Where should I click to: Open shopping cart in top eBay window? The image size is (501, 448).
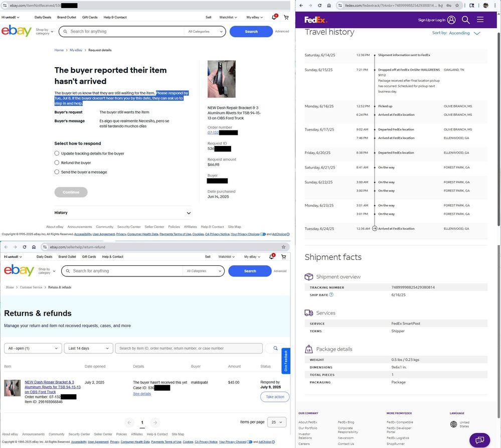(286, 17)
